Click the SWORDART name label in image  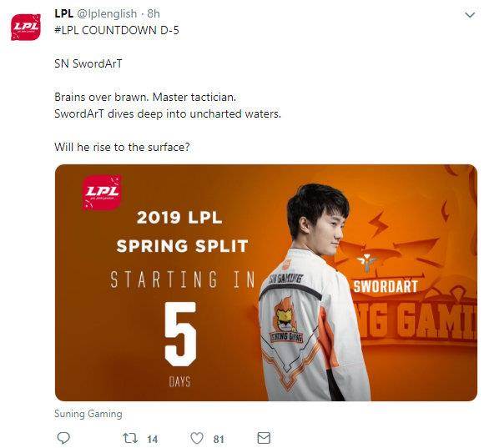tap(386, 286)
